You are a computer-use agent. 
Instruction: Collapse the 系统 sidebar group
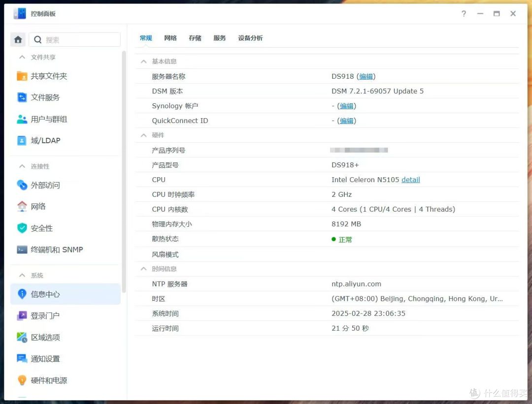pos(22,275)
